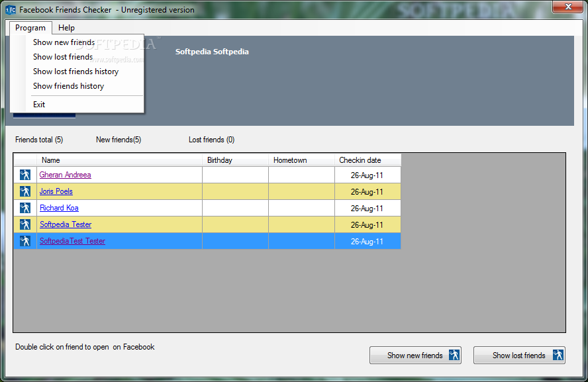
Task: Select the Checkin date cell for Gheran Andreea
Action: (367, 175)
